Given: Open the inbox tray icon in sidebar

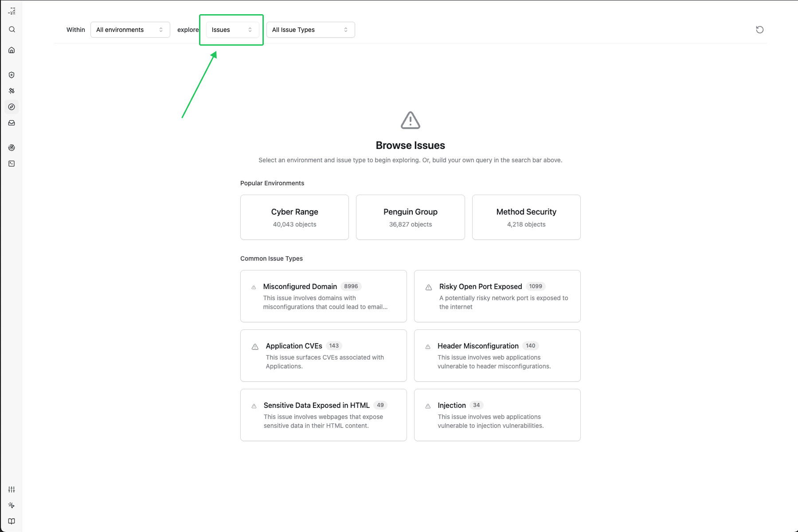Looking at the screenshot, I should point(12,123).
